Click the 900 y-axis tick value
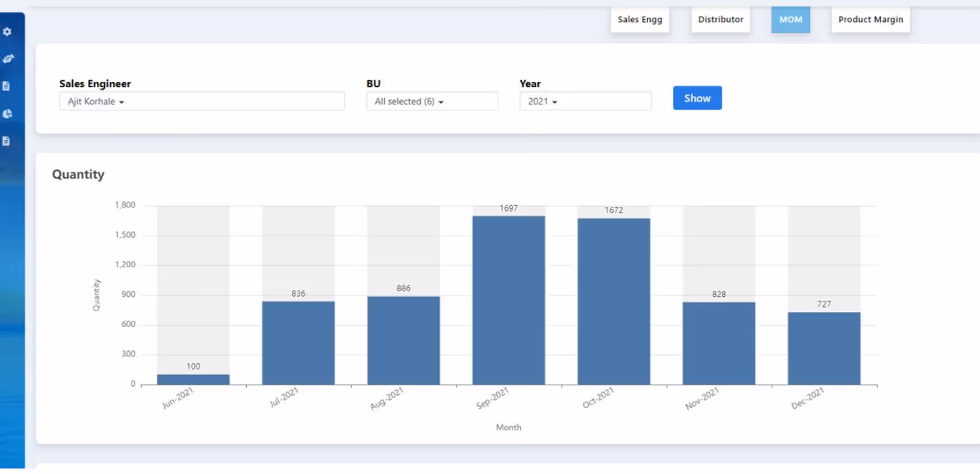The image size is (980, 474). click(129, 295)
